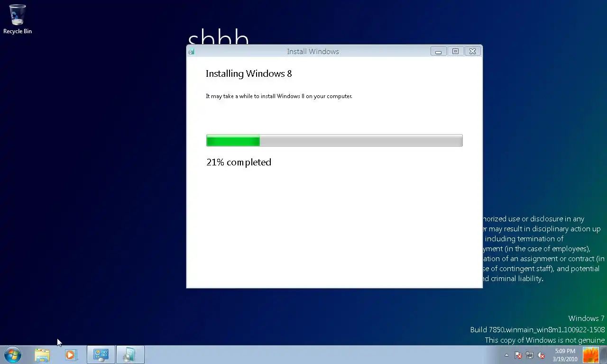Open Windows Explorer from the taskbar
This screenshot has width=607, height=364.
pyautogui.click(x=42, y=355)
